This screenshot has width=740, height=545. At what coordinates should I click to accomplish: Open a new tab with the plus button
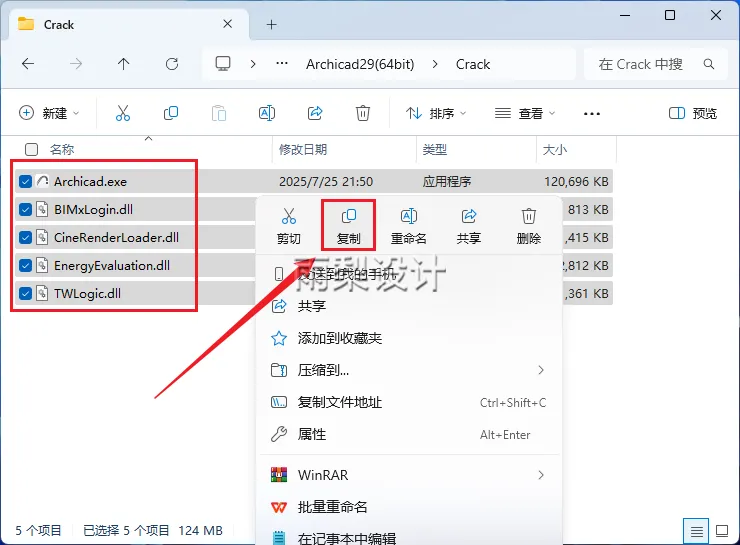click(271, 24)
